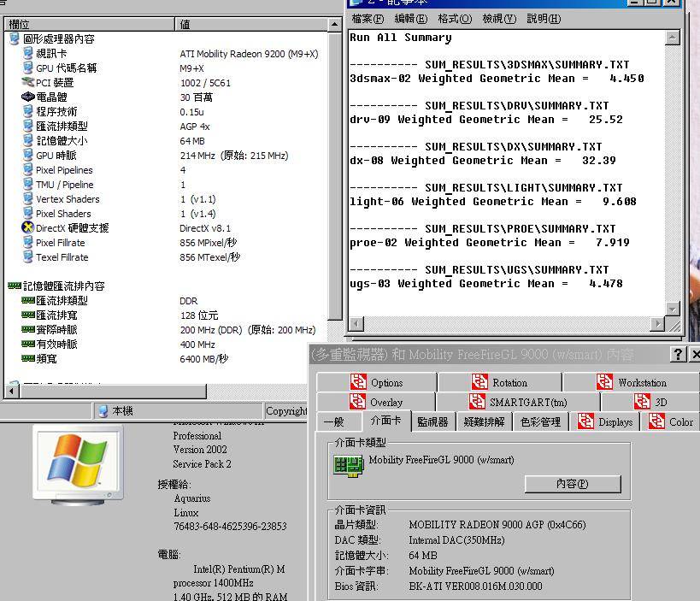Switch to the Color tab

click(x=671, y=422)
